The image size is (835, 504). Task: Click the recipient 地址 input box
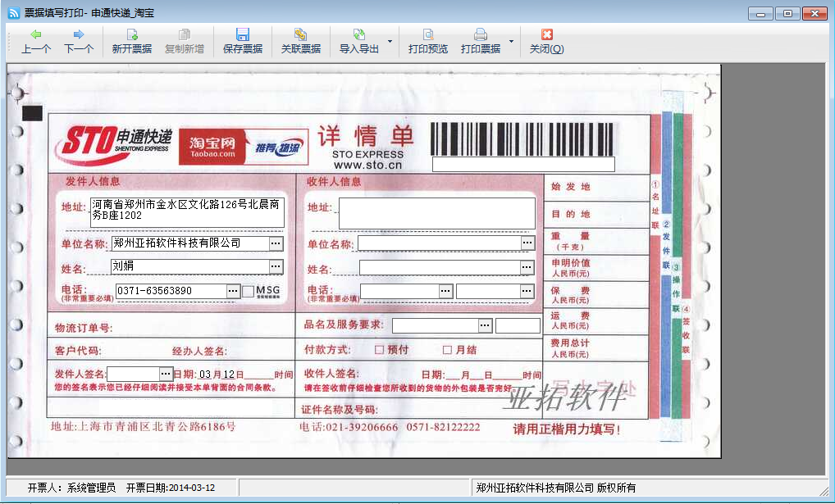436,213
